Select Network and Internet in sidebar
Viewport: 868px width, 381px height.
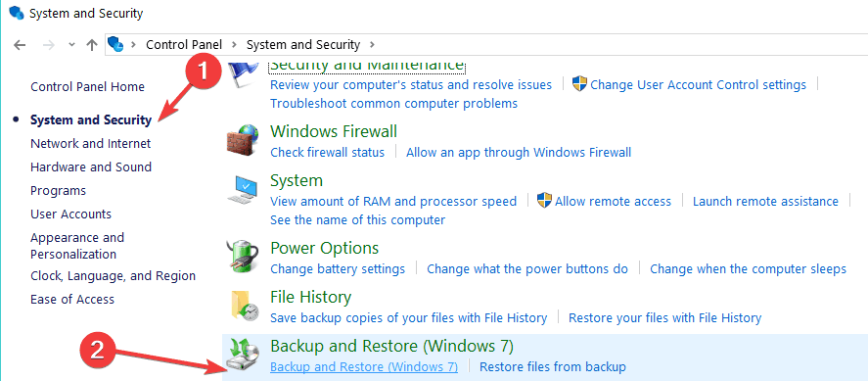point(90,143)
